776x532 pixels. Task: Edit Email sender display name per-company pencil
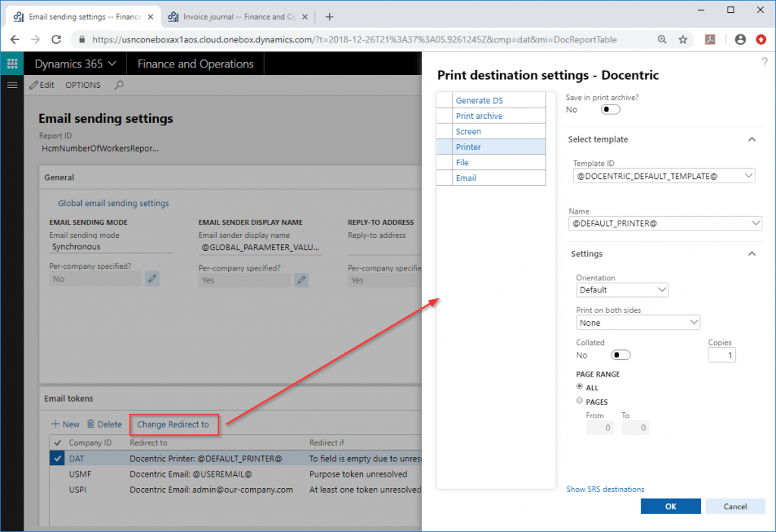click(x=301, y=280)
